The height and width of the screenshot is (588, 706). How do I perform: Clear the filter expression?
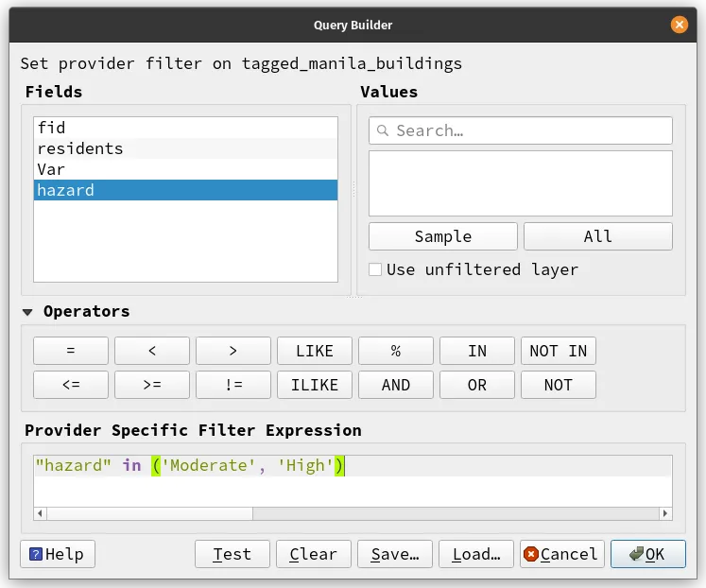click(x=313, y=554)
